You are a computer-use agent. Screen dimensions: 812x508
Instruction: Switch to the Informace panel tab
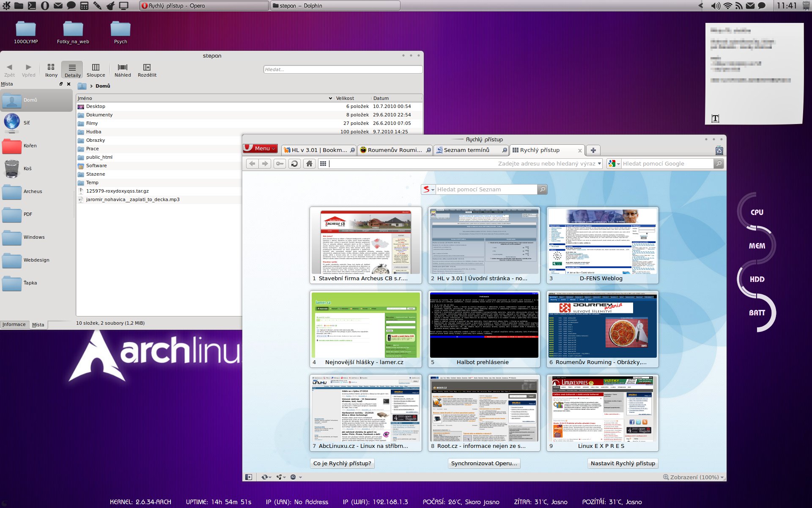(14, 325)
